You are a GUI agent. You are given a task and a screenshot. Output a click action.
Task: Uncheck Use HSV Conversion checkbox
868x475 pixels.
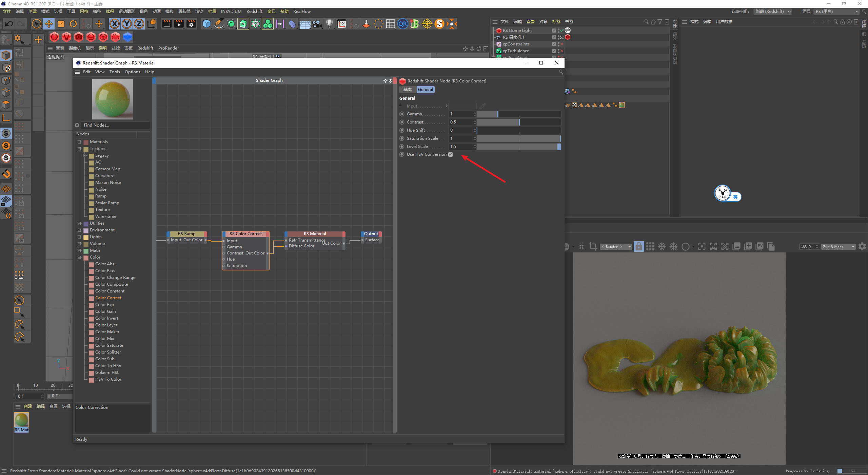coord(451,154)
